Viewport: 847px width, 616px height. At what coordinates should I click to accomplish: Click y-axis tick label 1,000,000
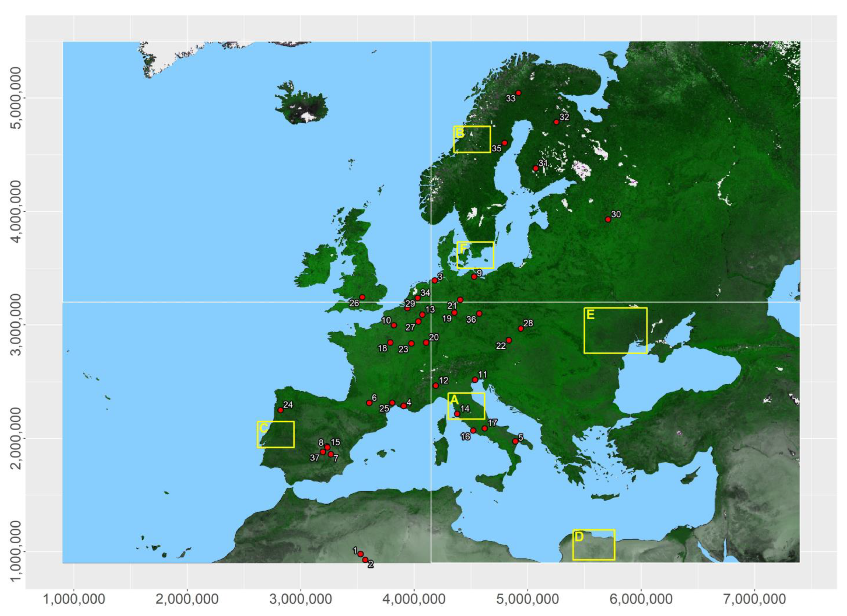pyautogui.click(x=16, y=552)
